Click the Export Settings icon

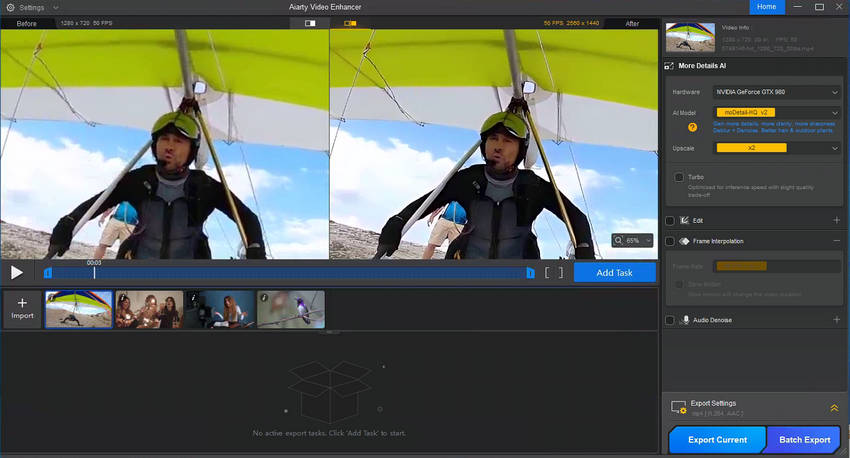tap(678, 408)
